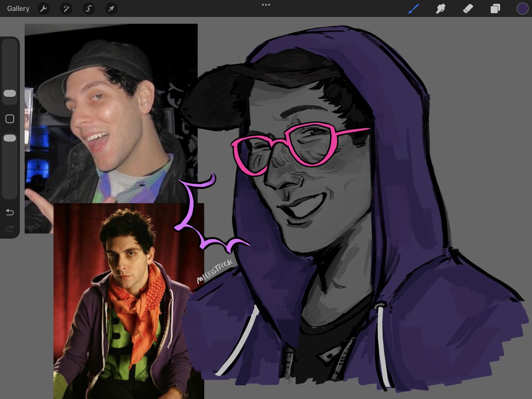Open the Selection tool
532x399 pixels.
(x=89, y=8)
